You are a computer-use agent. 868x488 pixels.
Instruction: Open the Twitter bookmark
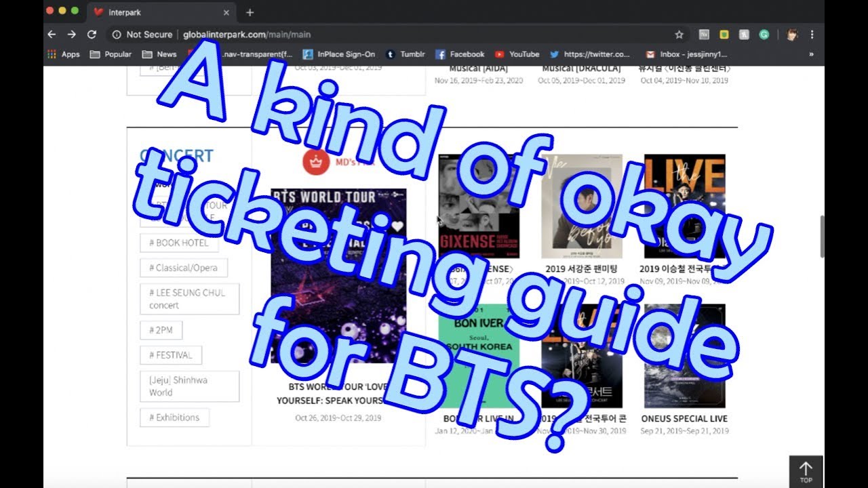click(x=589, y=54)
